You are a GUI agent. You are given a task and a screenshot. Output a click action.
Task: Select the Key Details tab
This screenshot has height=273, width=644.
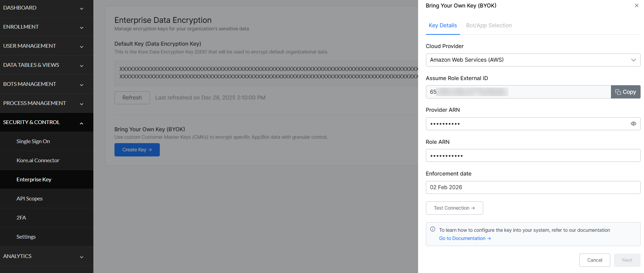tap(442, 26)
